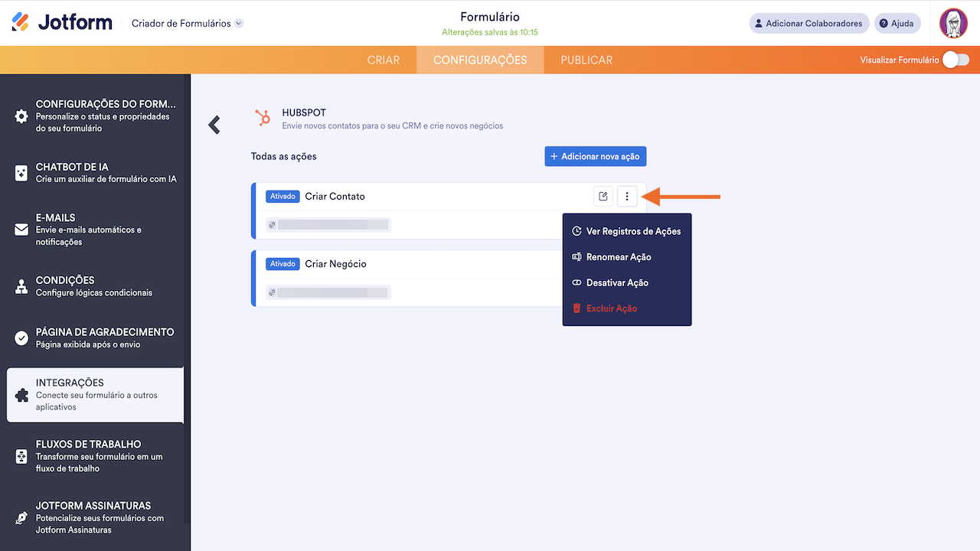Click the Jotform logo icon
This screenshot has height=551, width=980.
[21, 22]
